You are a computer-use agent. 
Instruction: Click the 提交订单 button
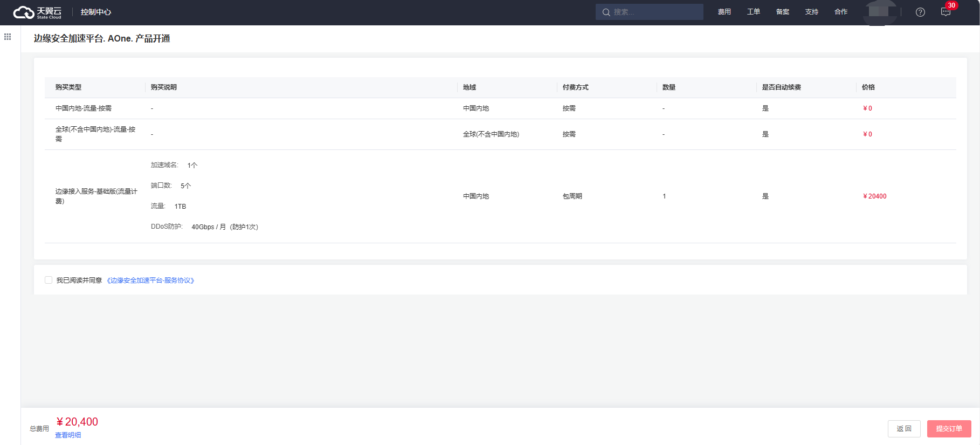(949, 429)
